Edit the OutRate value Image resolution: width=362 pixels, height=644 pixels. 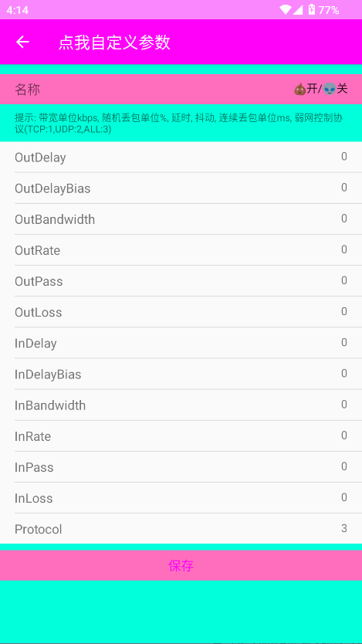tap(344, 249)
